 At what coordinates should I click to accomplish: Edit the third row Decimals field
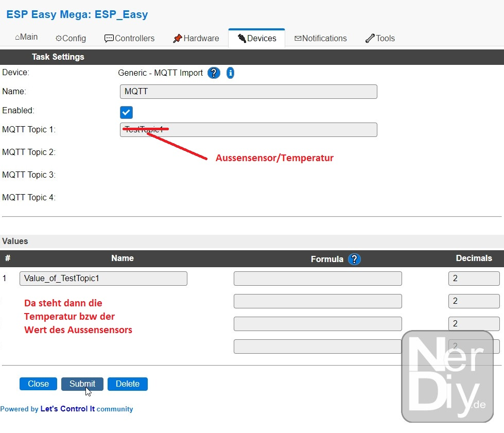474,324
